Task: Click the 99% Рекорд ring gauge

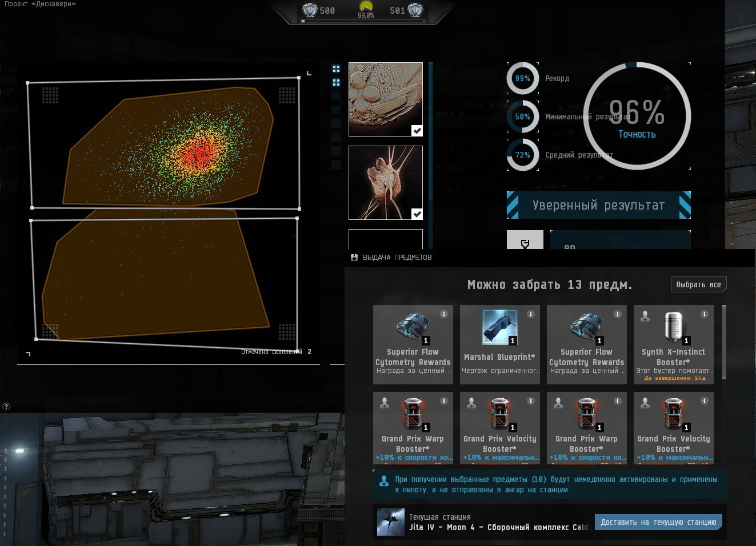Action: tap(522, 78)
